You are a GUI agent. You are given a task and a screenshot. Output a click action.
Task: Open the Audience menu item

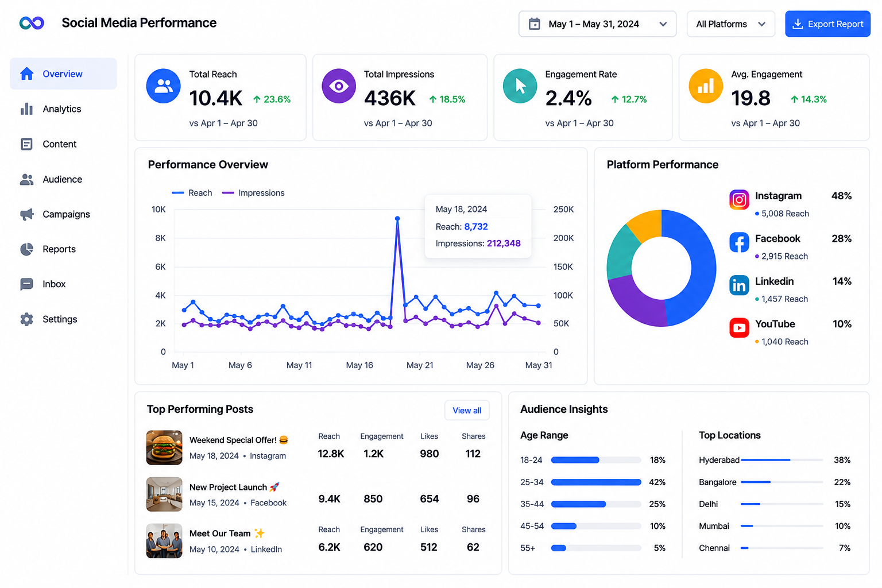coord(63,179)
